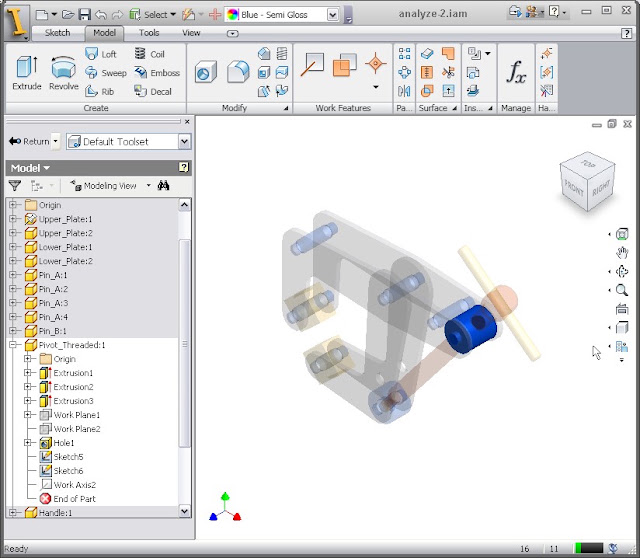Viewport: 640px width, 558px height.
Task: Click the Manage panel label
Action: 516,108
